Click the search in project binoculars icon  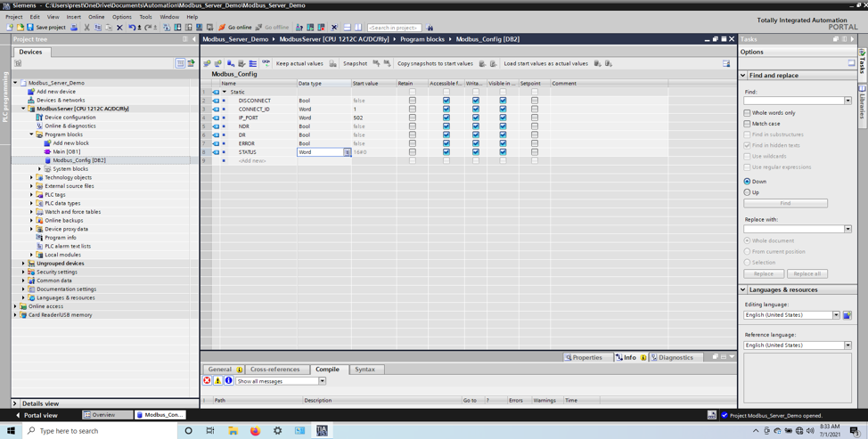click(x=430, y=27)
